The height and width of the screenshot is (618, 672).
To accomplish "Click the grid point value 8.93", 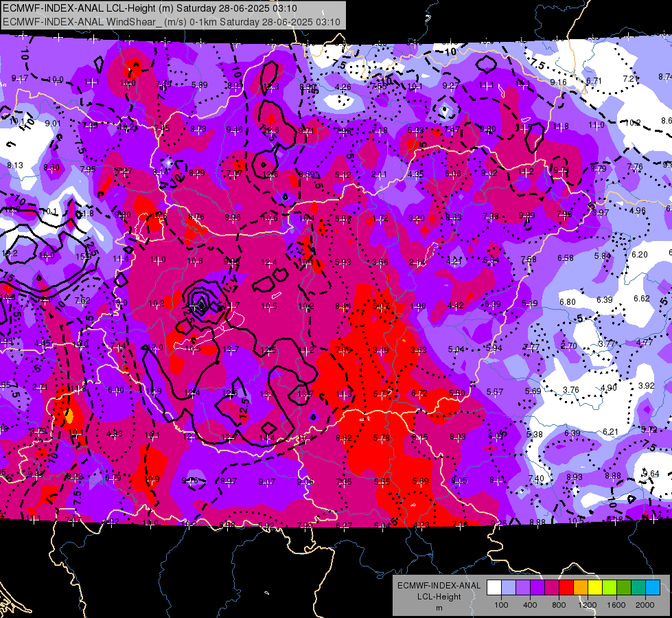I will pyautogui.click(x=575, y=477).
